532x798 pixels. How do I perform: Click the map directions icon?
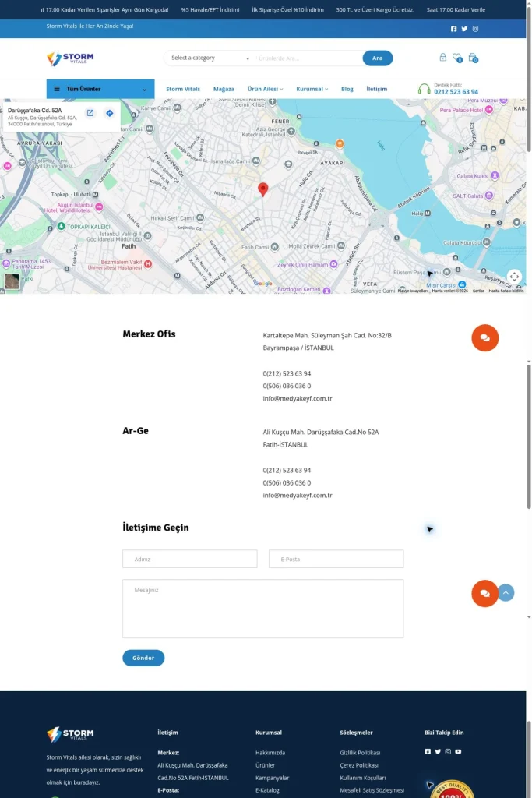pyautogui.click(x=109, y=114)
